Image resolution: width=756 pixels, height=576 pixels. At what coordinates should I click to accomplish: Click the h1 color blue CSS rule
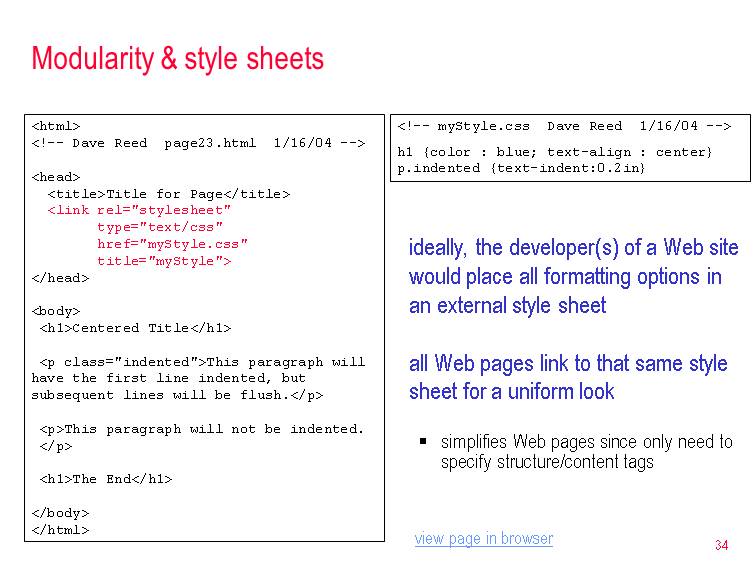(x=555, y=152)
